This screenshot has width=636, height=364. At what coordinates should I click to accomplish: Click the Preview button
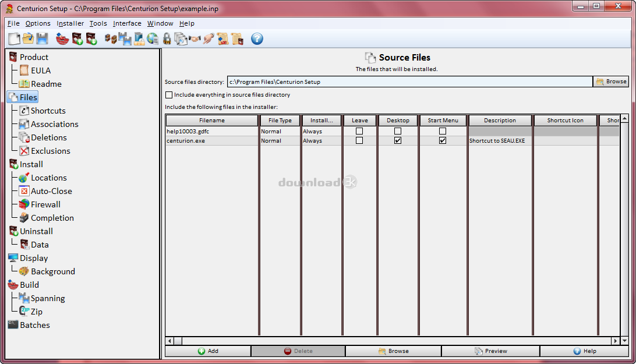(x=491, y=351)
